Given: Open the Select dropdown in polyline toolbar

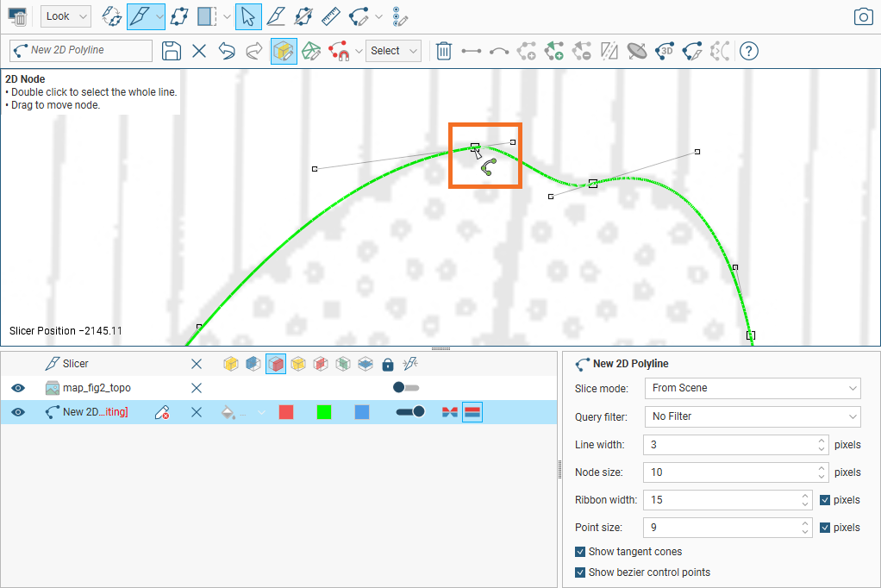Looking at the screenshot, I should 393,51.
